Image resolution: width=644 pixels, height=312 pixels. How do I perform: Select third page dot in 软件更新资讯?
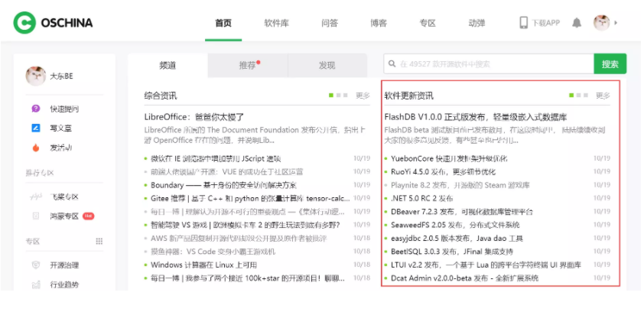coord(586,96)
